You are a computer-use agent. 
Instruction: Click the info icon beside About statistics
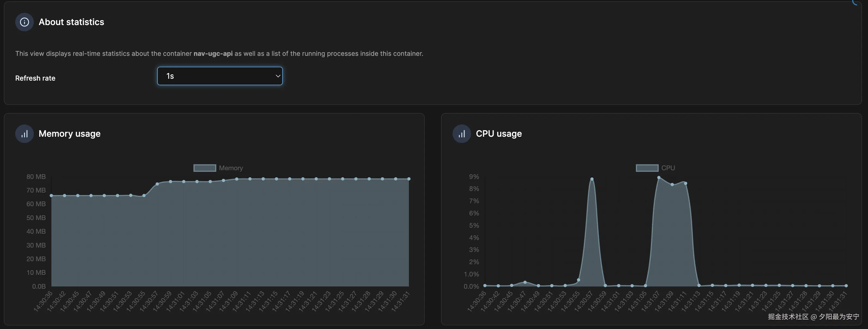[x=24, y=22]
